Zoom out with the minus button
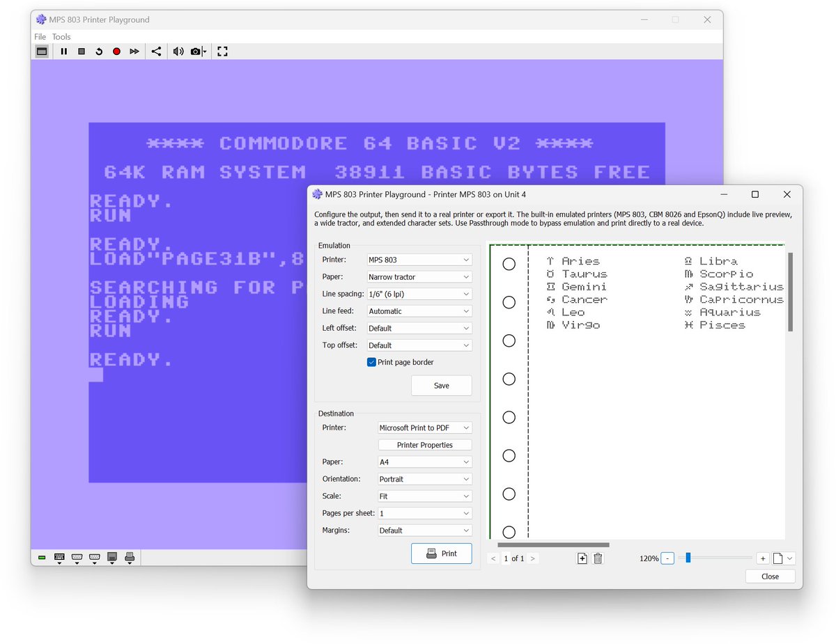The height and width of the screenshot is (644, 836). point(667,558)
